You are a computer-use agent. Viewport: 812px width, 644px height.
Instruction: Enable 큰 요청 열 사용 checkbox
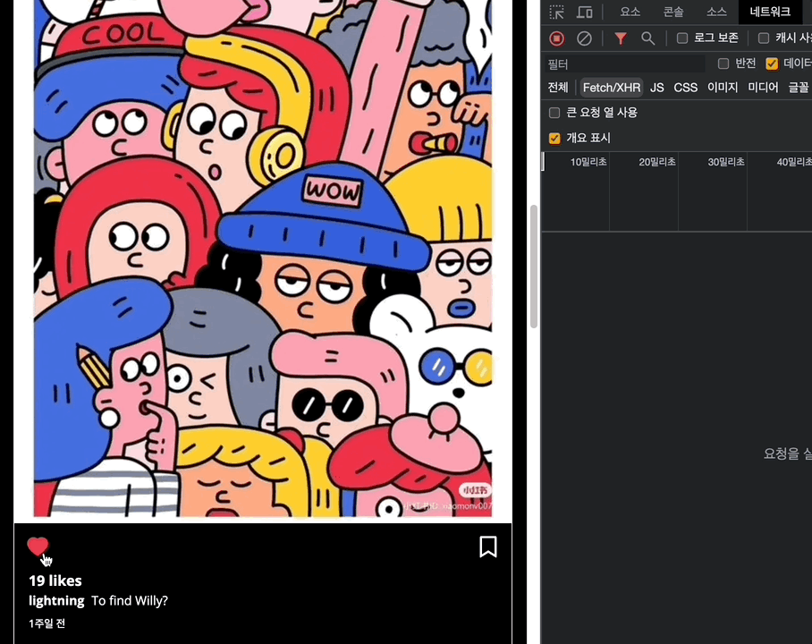[x=554, y=113]
